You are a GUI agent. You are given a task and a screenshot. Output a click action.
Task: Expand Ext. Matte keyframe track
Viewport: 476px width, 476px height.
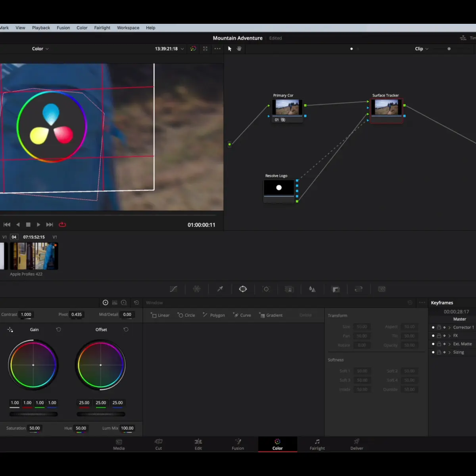pos(449,344)
